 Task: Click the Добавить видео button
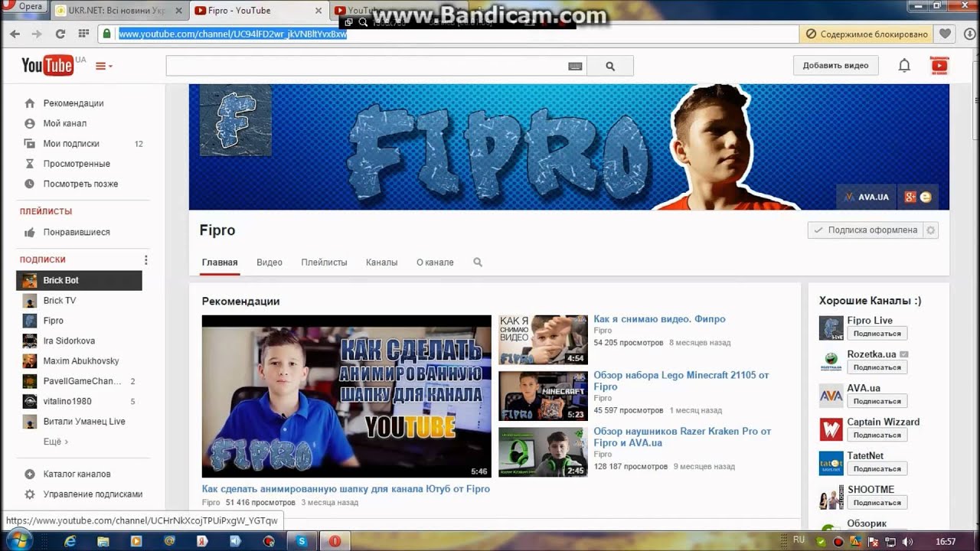point(835,66)
